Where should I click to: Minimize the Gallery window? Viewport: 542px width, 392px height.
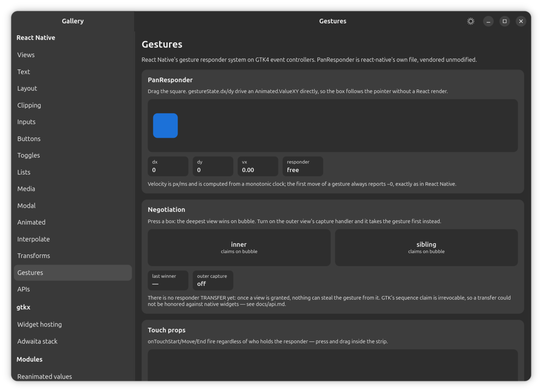(488, 21)
